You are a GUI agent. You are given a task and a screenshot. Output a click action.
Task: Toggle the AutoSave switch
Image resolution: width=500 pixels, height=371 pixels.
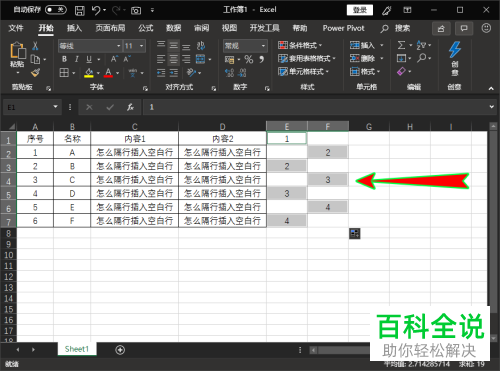tap(56, 10)
